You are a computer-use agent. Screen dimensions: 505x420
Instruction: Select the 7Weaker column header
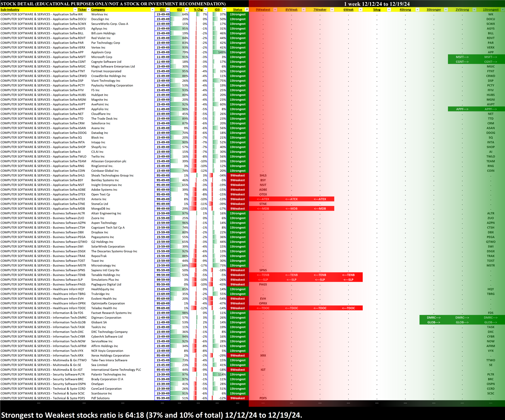click(x=320, y=10)
